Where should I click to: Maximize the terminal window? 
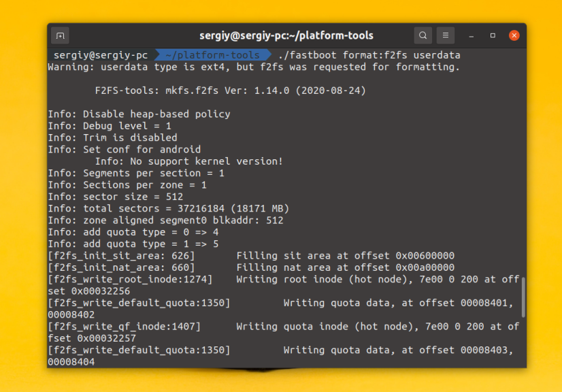tap(493, 35)
